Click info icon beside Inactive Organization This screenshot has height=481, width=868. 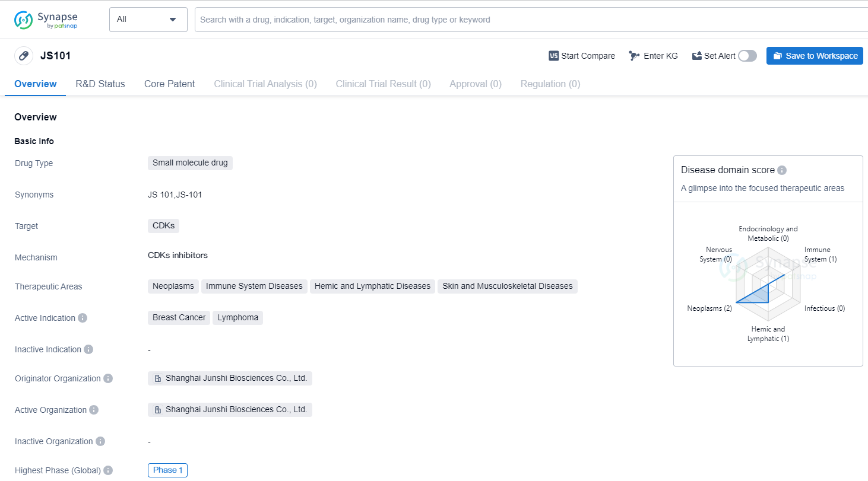100,441
